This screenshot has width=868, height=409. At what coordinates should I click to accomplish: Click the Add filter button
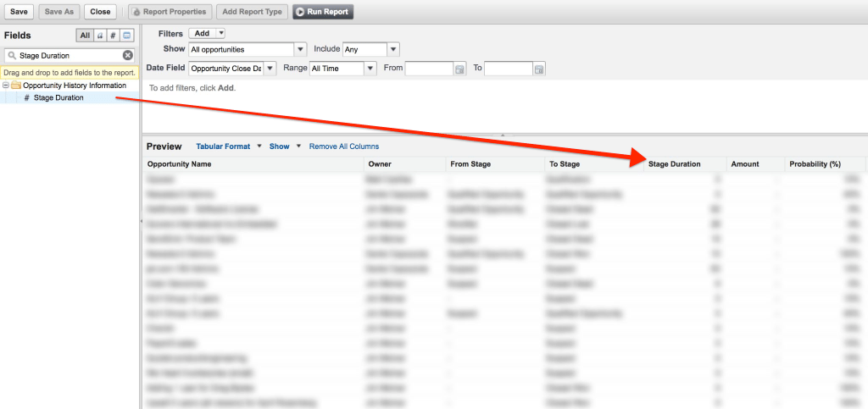click(202, 33)
